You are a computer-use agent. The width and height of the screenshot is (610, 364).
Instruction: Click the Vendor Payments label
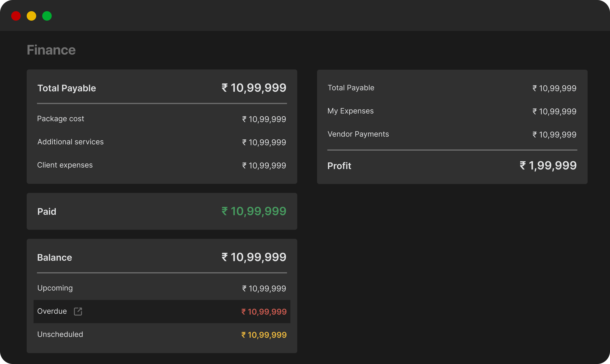coord(358,134)
